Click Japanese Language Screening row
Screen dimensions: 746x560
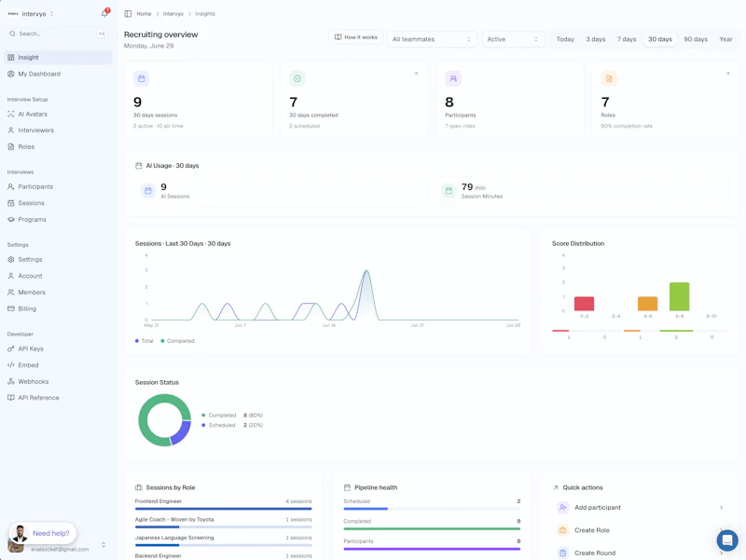[223, 541]
